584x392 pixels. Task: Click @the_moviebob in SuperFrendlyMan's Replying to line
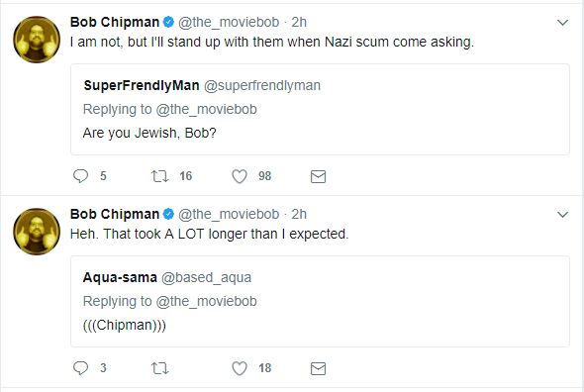[206, 110]
